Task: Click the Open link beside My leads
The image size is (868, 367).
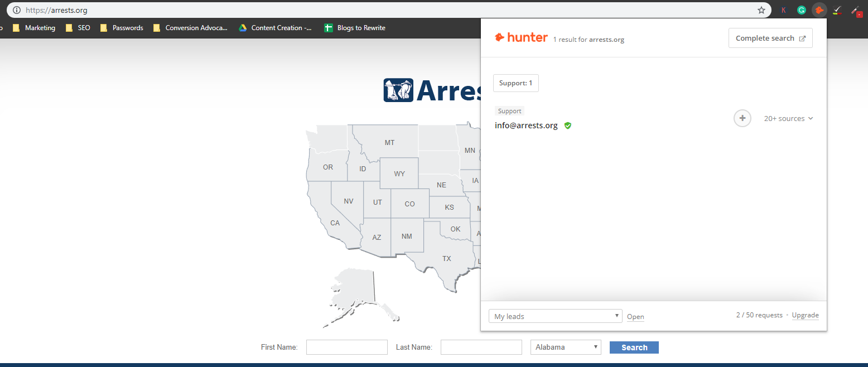Action: [635, 317]
